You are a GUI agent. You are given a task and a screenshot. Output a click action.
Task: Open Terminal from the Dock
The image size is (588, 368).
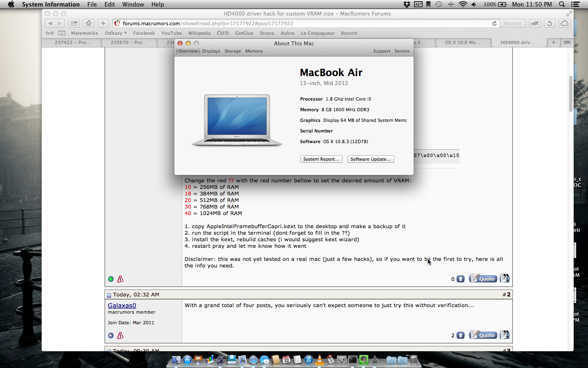352,360
